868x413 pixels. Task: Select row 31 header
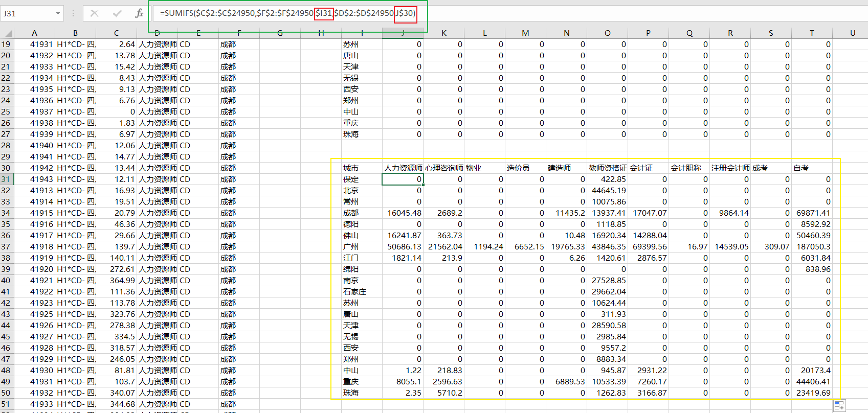point(6,179)
